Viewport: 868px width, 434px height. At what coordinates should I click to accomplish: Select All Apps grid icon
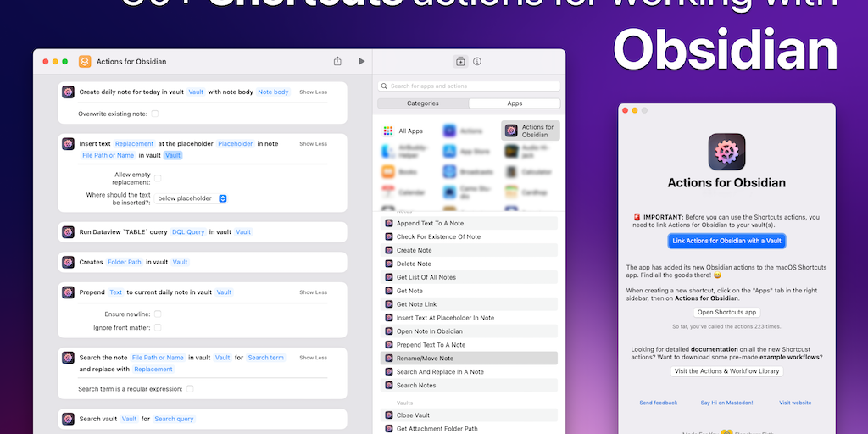388,131
